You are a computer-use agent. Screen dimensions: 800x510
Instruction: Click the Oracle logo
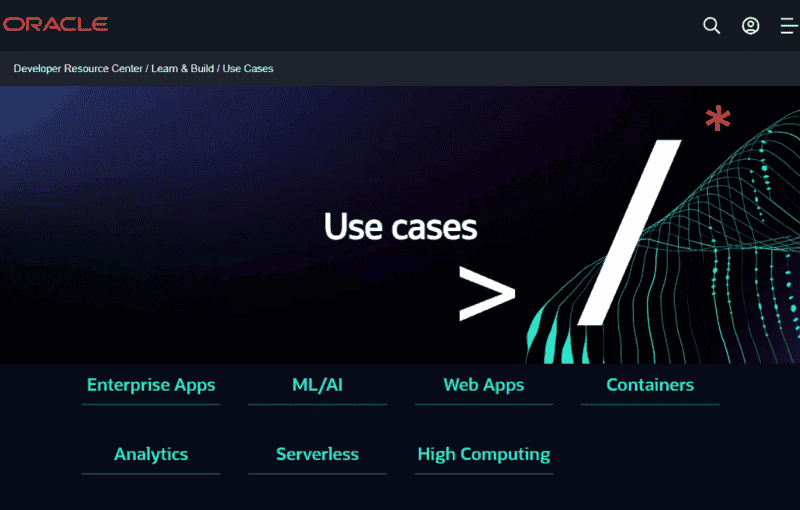(x=55, y=25)
